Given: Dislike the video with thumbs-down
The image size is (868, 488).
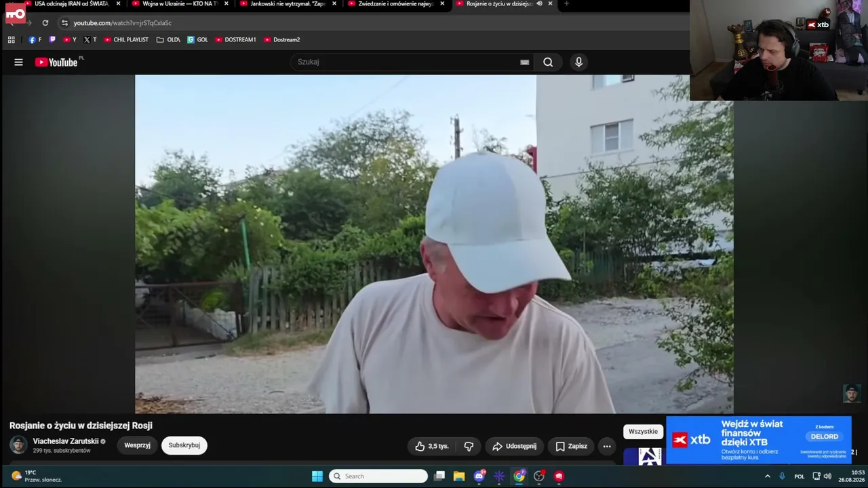Looking at the screenshot, I should 469,446.
